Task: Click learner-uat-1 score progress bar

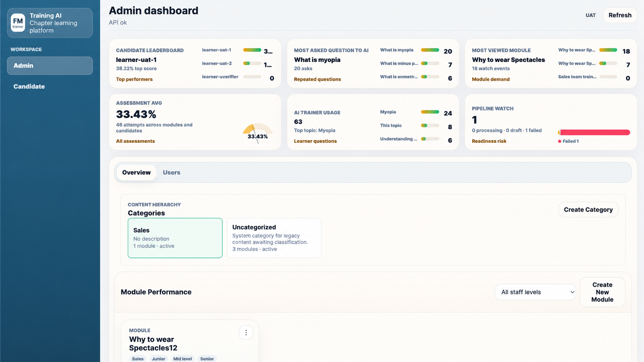Action: 252,50
